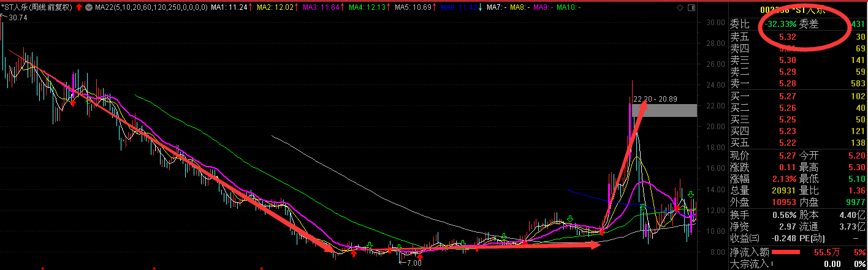Click the 22.20 - 20.89 price range label

point(655,99)
